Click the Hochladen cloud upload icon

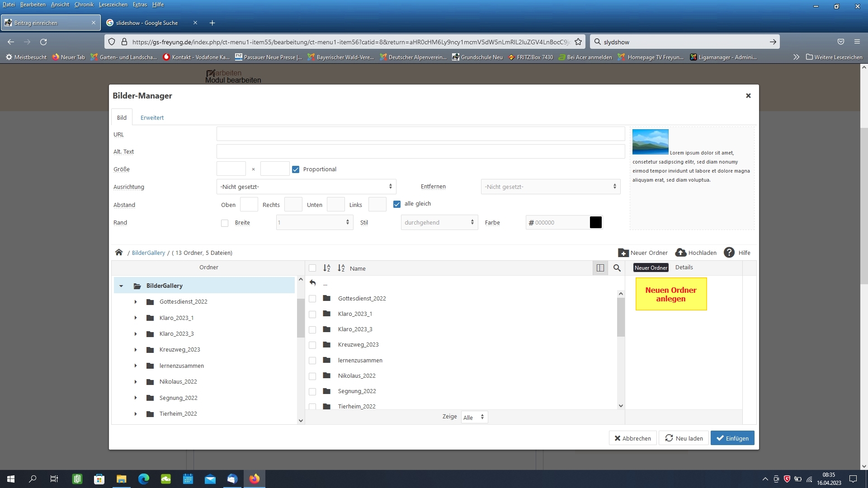click(x=680, y=253)
